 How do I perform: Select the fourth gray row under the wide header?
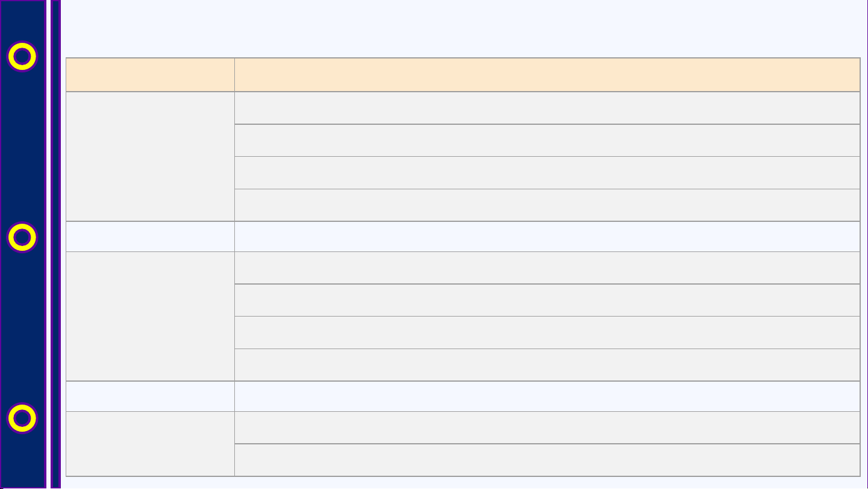click(547, 205)
